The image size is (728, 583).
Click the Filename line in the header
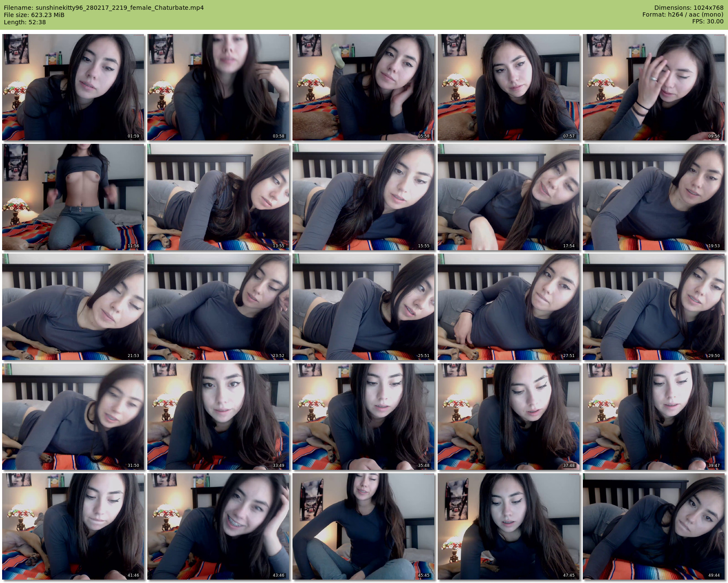point(104,8)
